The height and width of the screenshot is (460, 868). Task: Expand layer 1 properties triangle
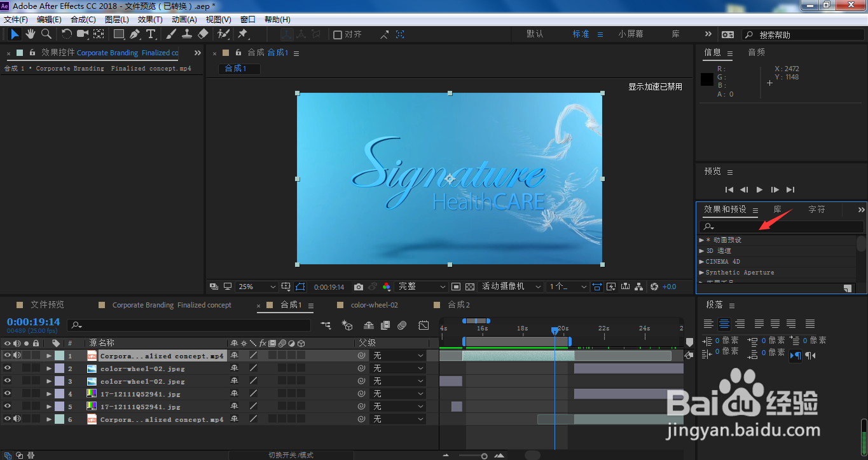[49, 356]
